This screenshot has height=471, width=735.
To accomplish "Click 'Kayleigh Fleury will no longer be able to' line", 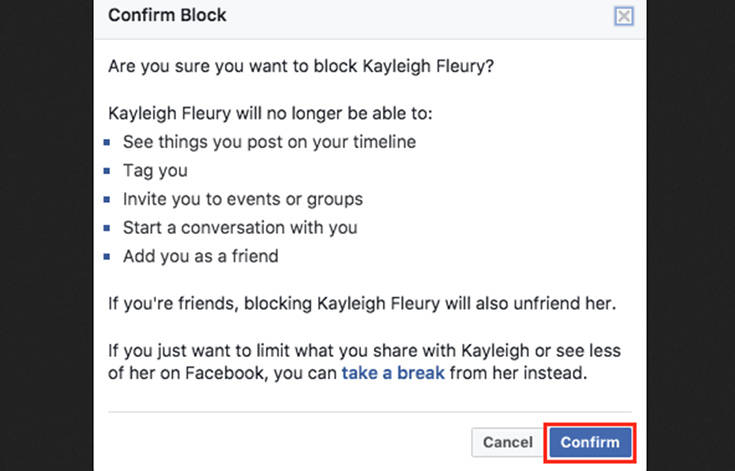I will [x=270, y=113].
